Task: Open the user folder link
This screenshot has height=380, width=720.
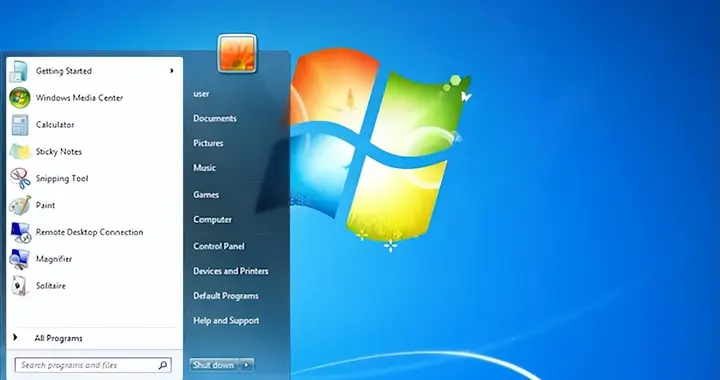Action: pyautogui.click(x=201, y=94)
